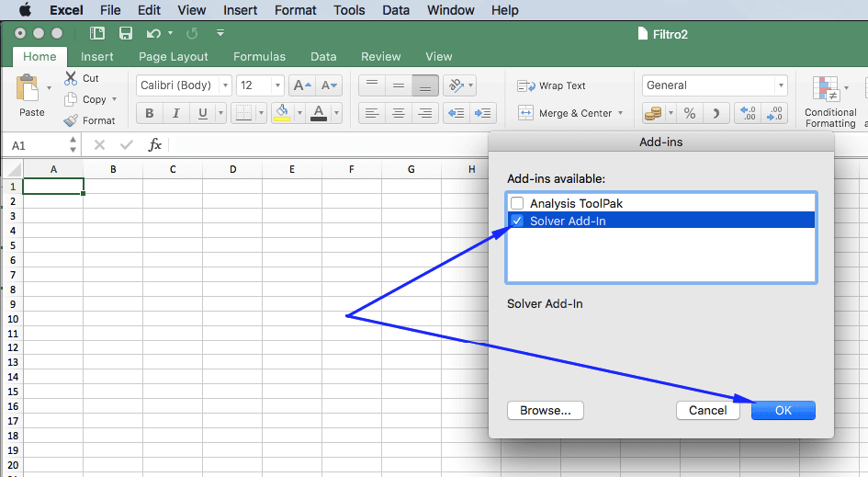Click Wrap Text button
This screenshot has height=477, width=868.
click(551, 85)
